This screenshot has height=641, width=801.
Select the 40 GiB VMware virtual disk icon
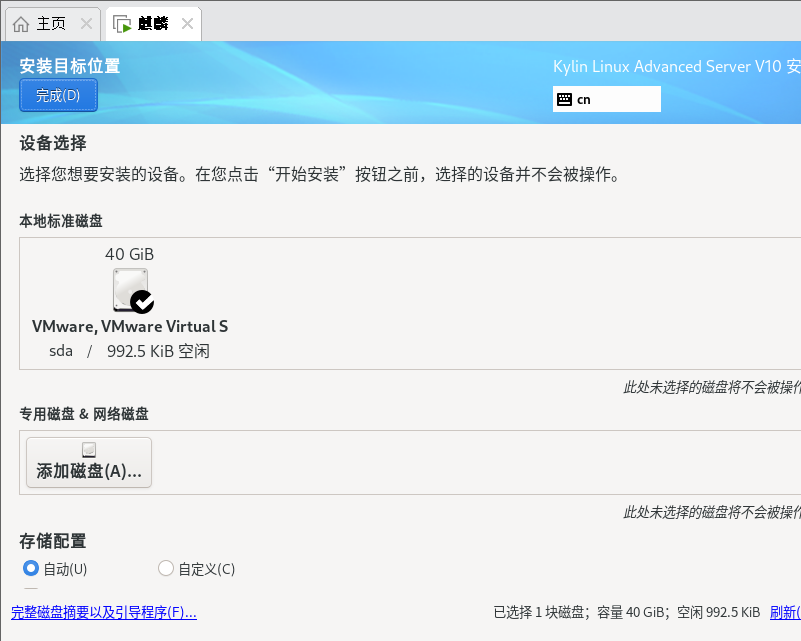click(131, 290)
